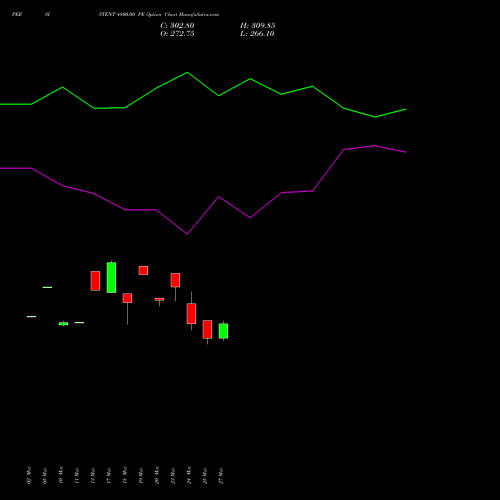Viewport: 500px width, 500px height.
Task: Click the 10 Mar date label
Action: (x=61, y=475)
